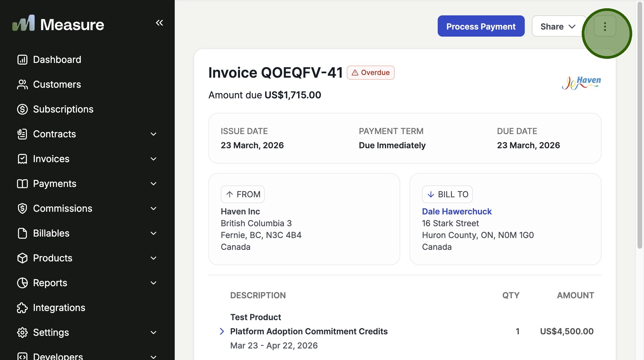Click the Products box icon
Viewport: 644px width, 360px height.
pos(22,258)
